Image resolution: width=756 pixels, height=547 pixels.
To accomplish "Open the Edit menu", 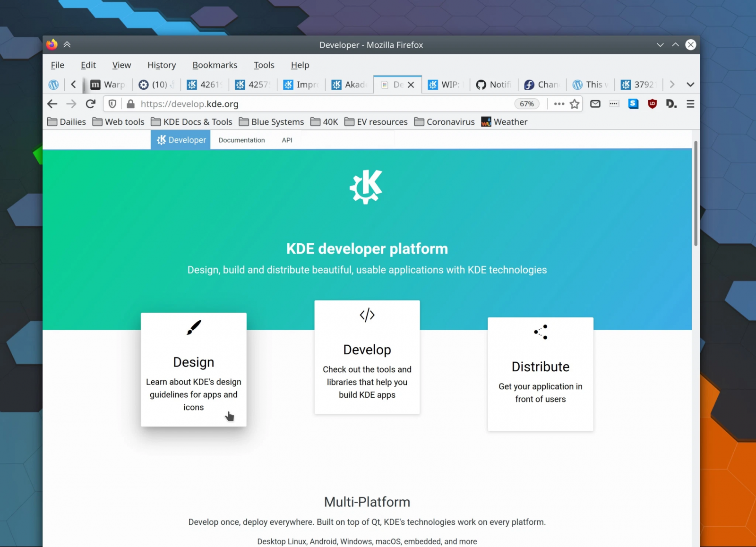I will (88, 65).
